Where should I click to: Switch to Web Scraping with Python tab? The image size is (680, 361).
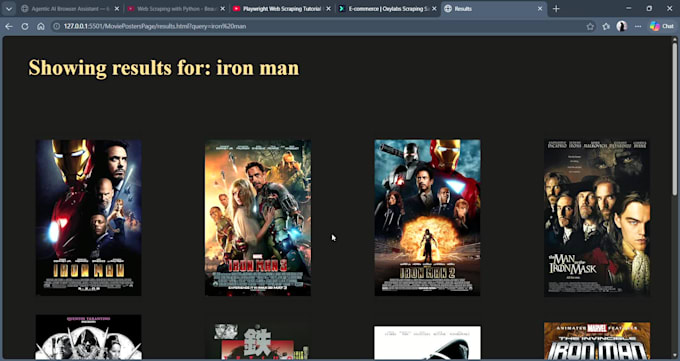[176, 9]
